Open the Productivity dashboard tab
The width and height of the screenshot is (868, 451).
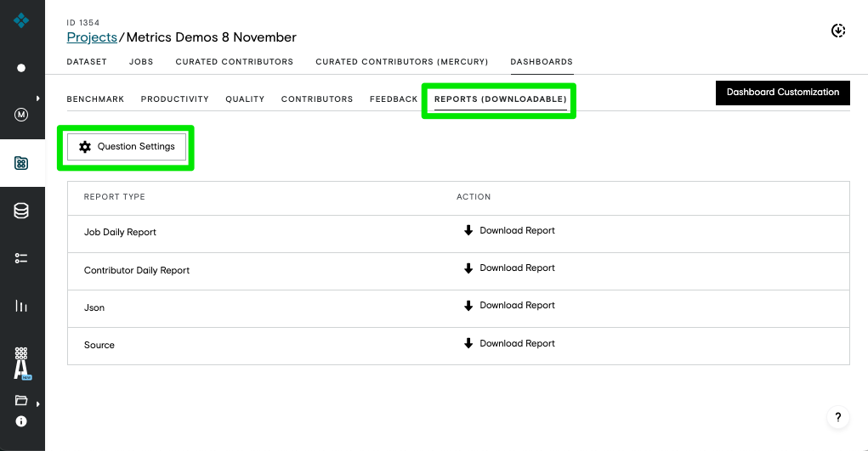click(x=174, y=99)
